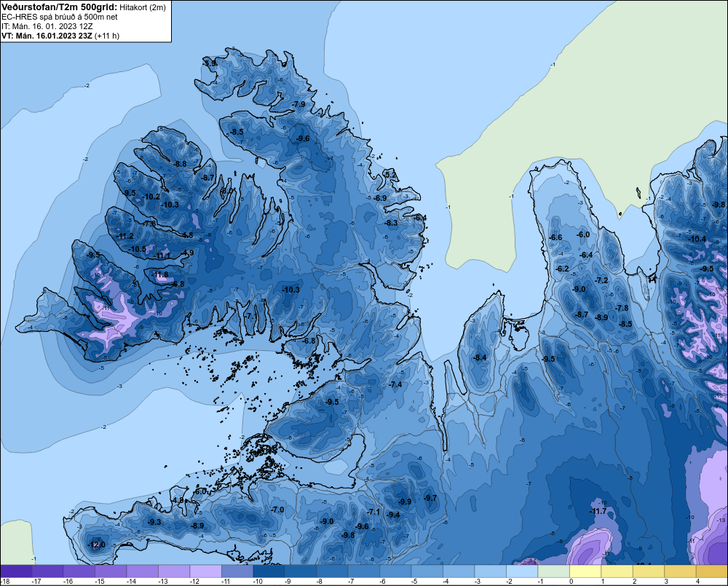
Task: Click the -5.2 temperature value
Action: coord(391,175)
